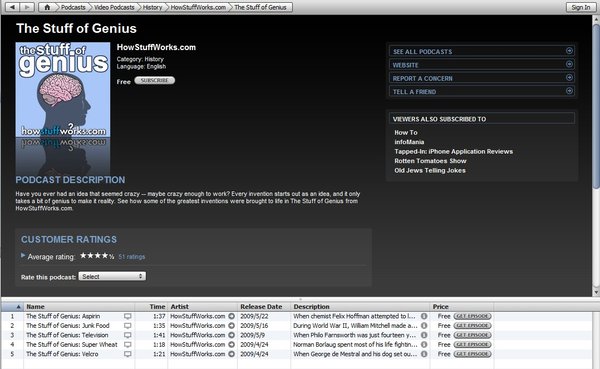600x369 pixels.
Task: Select The Stuff of Genius breadcrumb item
Action: click(260, 7)
